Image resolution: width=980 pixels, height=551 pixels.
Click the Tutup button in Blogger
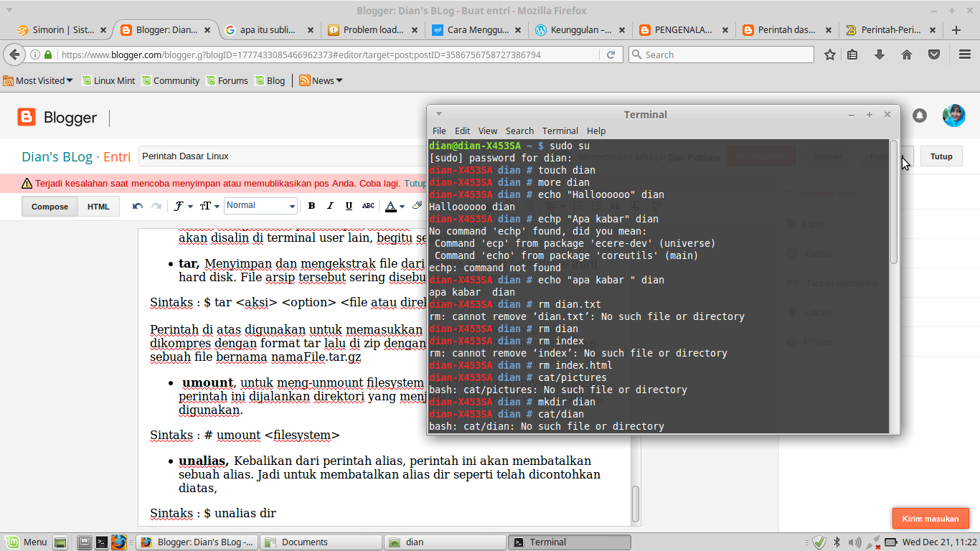click(x=941, y=156)
